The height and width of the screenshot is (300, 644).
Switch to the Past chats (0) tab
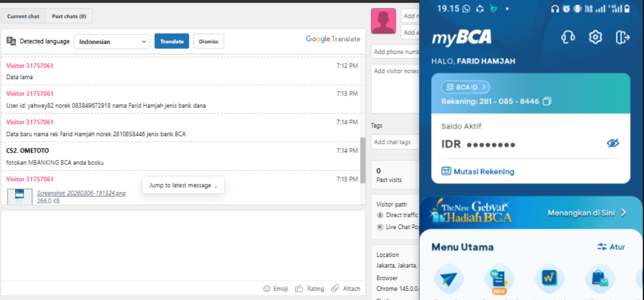(x=69, y=16)
